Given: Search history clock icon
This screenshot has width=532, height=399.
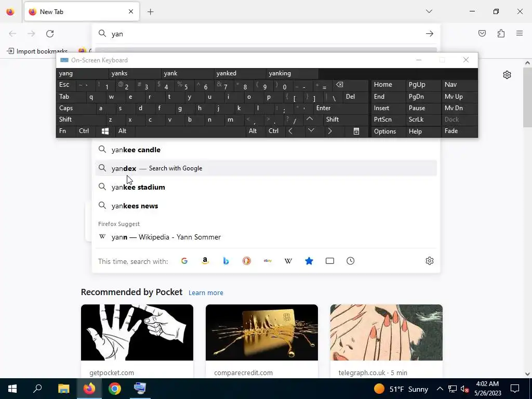Looking at the screenshot, I should tap(351, 261).
